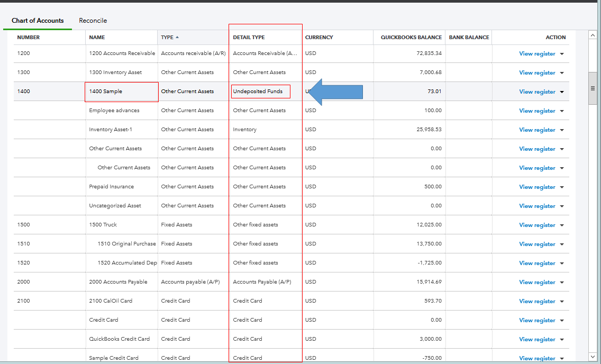Expand the action dropdown for 1300 Inventory Asset

point(562,72)
